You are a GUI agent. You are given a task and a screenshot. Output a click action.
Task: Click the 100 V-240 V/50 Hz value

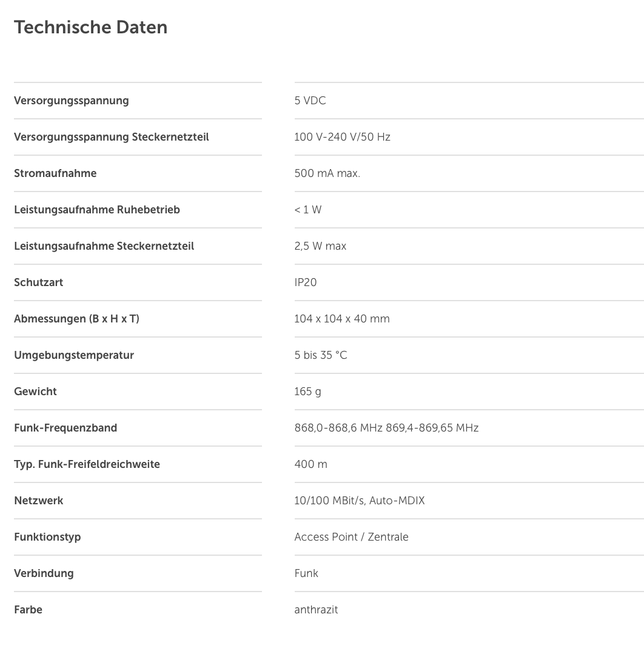coord(343,137)
